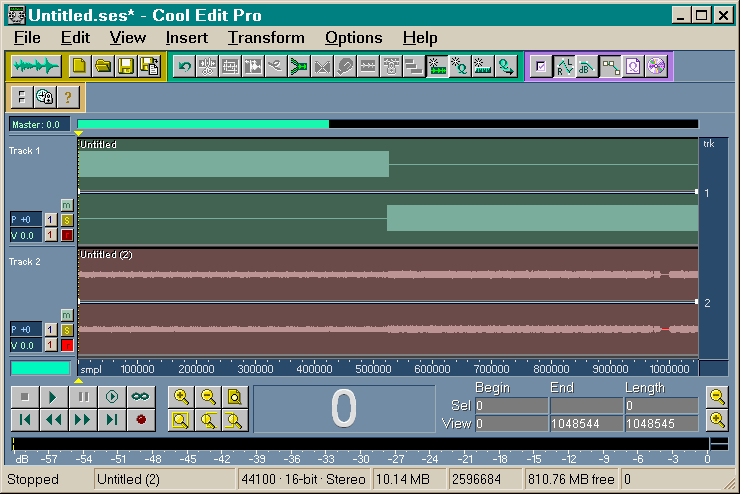740x494 pixels.
Task: Zoom to right edge of selection icon
Action: point(235,419)
